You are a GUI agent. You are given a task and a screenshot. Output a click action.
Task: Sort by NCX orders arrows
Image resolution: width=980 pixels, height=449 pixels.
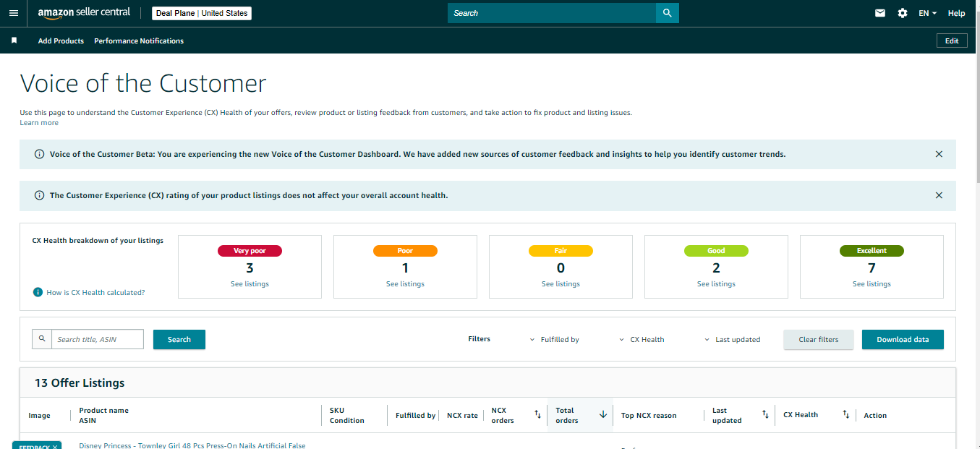coord(537,414)
